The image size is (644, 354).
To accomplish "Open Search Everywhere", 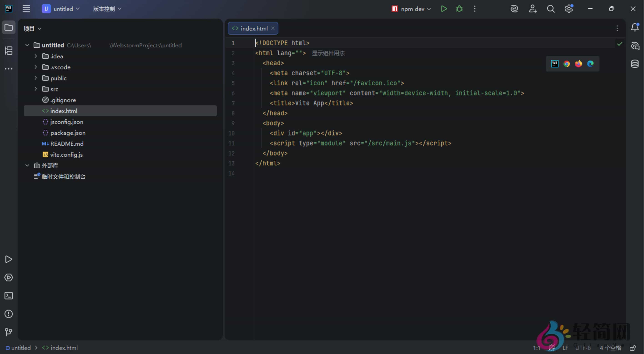I will (x=551, y=9).
